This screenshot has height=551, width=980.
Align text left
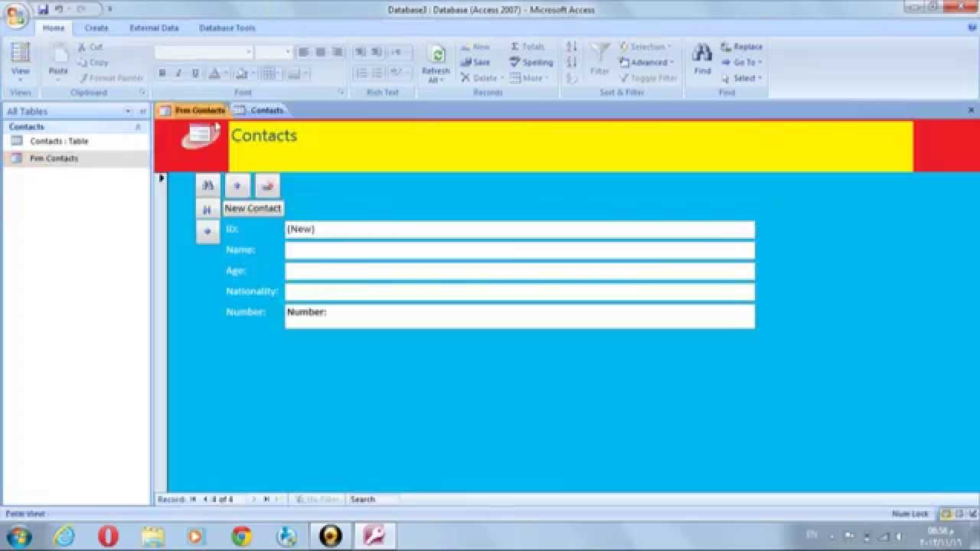point(304,52)
